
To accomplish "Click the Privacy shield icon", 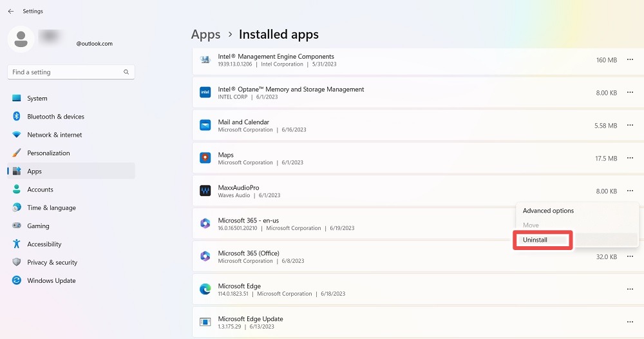I will [x=17, y=262].
